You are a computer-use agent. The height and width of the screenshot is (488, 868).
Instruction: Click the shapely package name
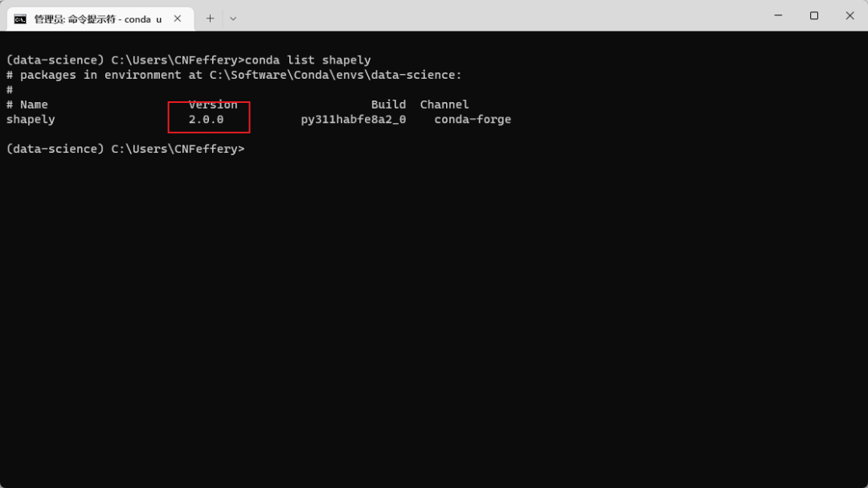[30, 118]
